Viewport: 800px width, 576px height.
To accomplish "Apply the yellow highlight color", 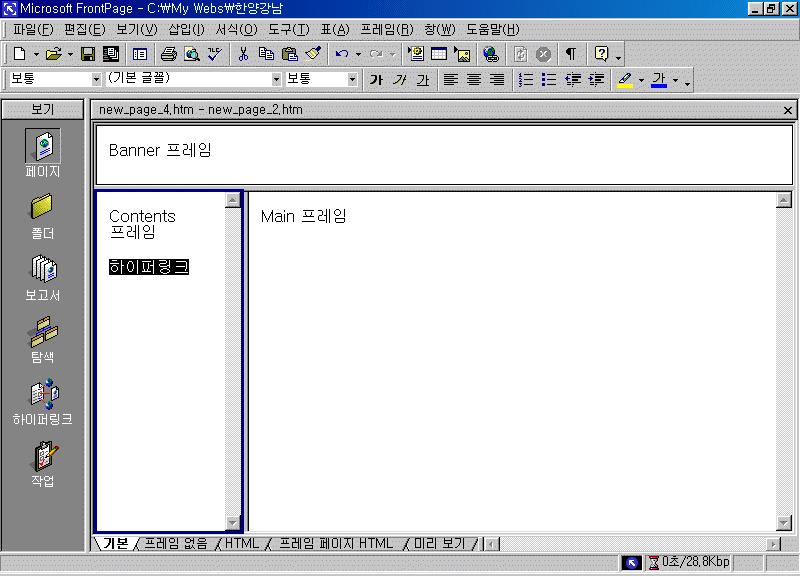I will pos(625,80).
